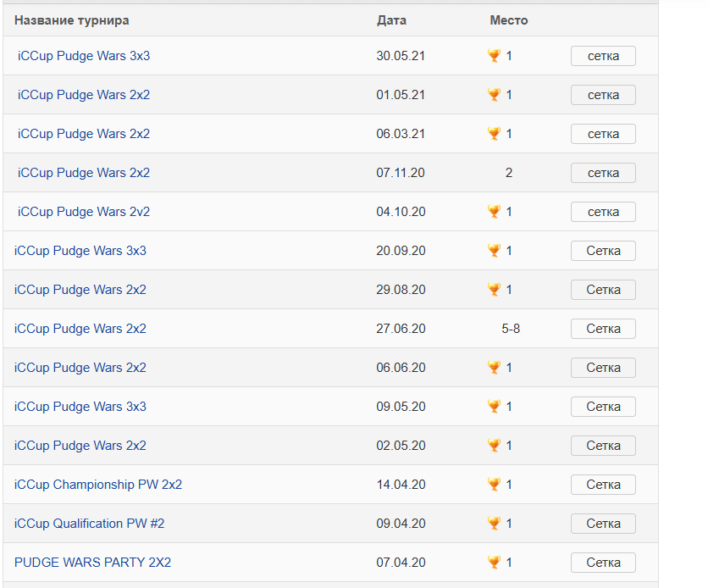Click Сетка button for 02.05.20 tournament

click(603, 446)
